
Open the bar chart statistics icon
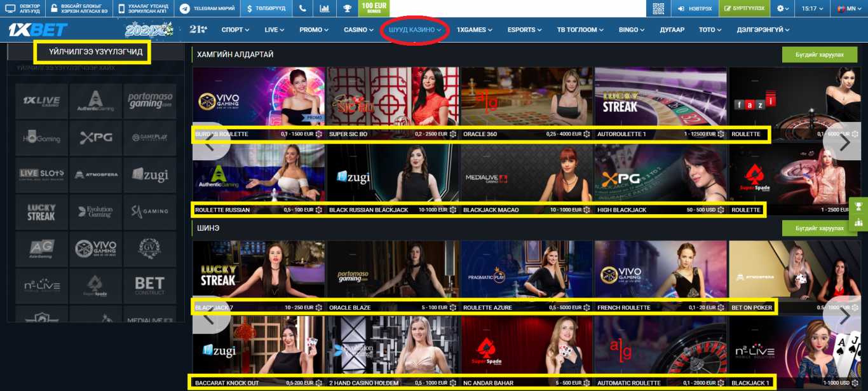[x=325, y=9]
